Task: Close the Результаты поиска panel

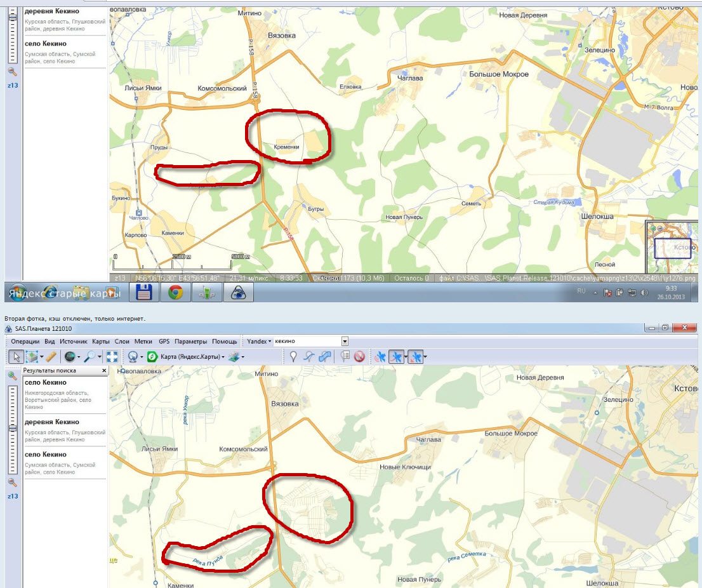Action: [x=104, y=370]
